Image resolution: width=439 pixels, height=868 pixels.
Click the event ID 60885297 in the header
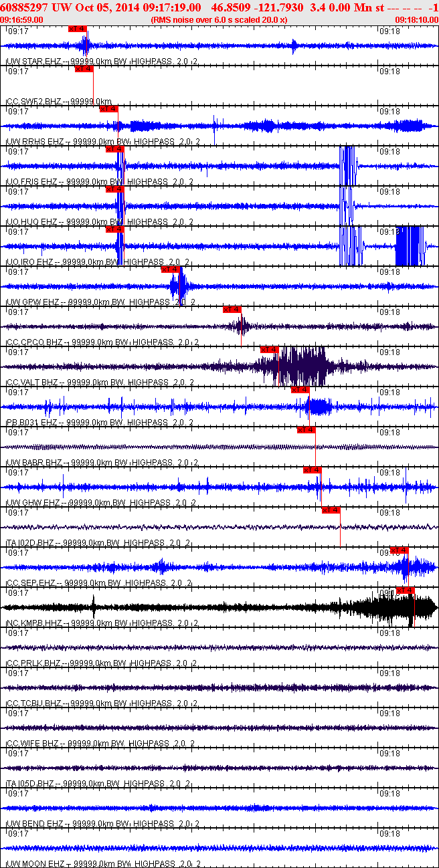(23, 7)
